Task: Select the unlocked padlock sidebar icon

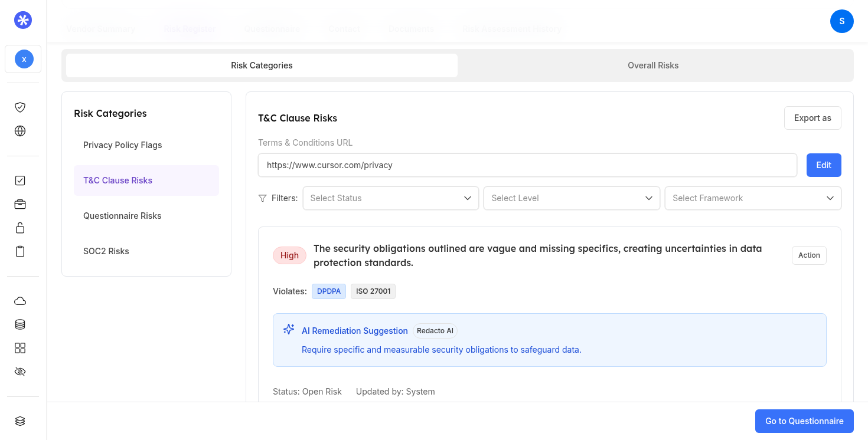Action: coord(20,228)
